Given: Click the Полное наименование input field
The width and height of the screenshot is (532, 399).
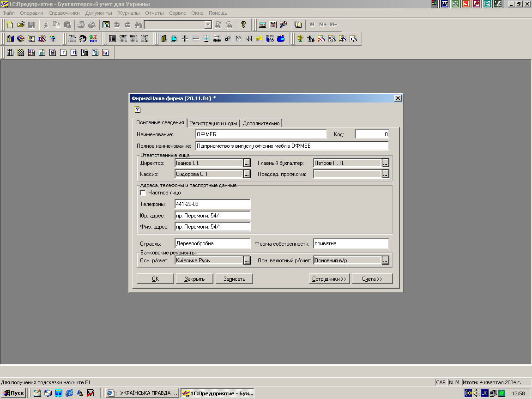Looking at the screenshot, I should [292, 146].
